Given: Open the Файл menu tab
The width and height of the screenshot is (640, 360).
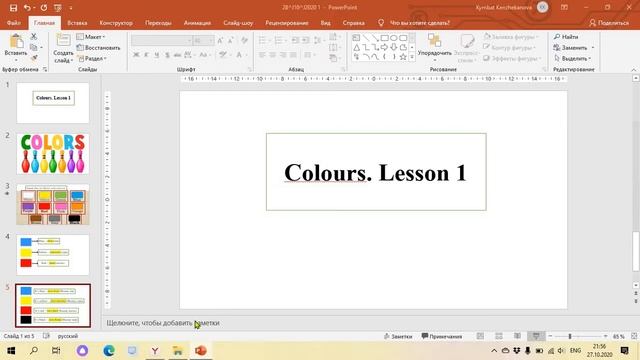Looking at the screenshot, I should point(13,23).
